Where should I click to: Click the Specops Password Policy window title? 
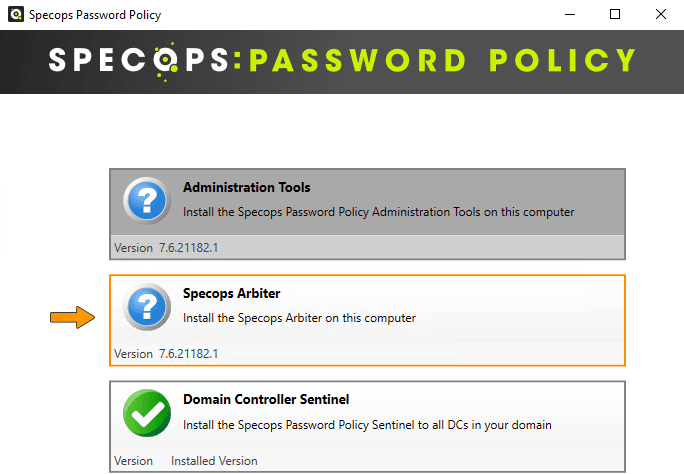95,15
